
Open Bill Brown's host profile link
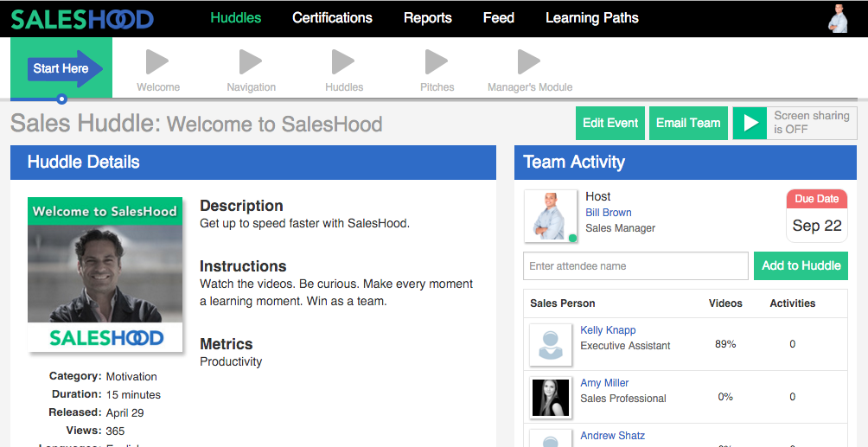(x=609, y=212)
